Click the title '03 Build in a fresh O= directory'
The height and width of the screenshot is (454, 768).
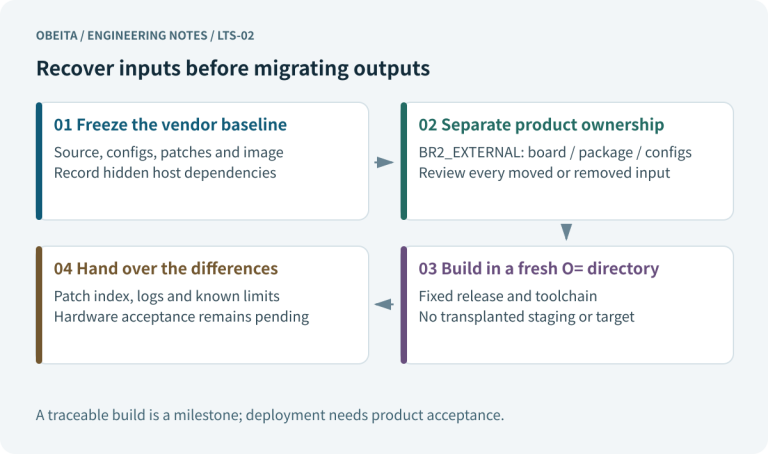(539, 269)
